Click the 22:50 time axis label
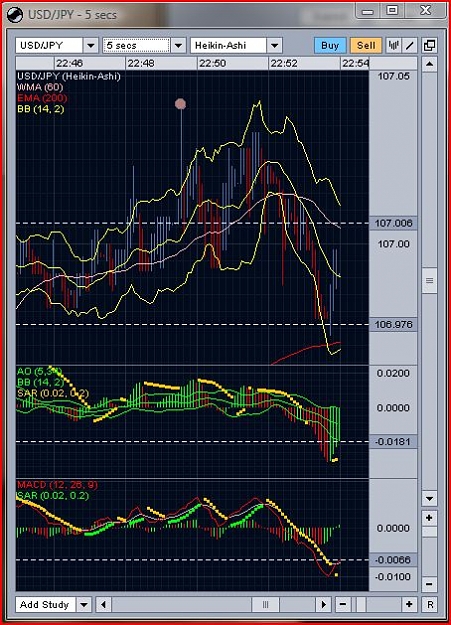The width and height of the screenshot is (451, 625). click(x=213, y=63)
